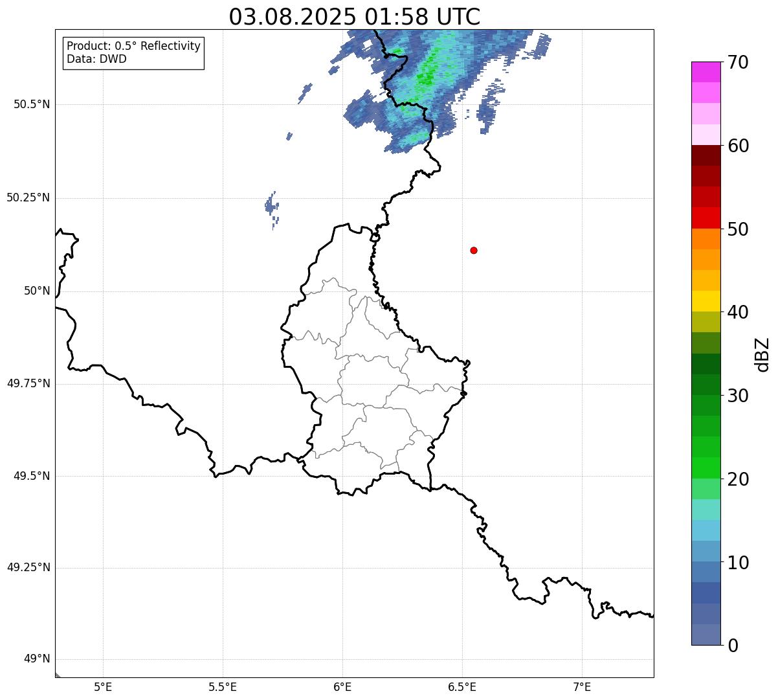The width and height of the screenshot is (778, 700).
Task: Click the colorbar tick label 50
Action: coord(738,229)
